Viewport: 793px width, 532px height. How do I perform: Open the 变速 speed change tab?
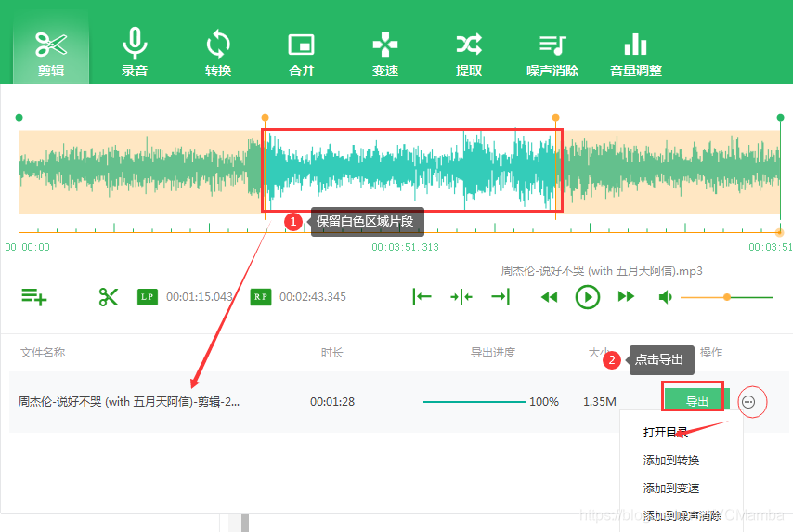click(384, 54)
